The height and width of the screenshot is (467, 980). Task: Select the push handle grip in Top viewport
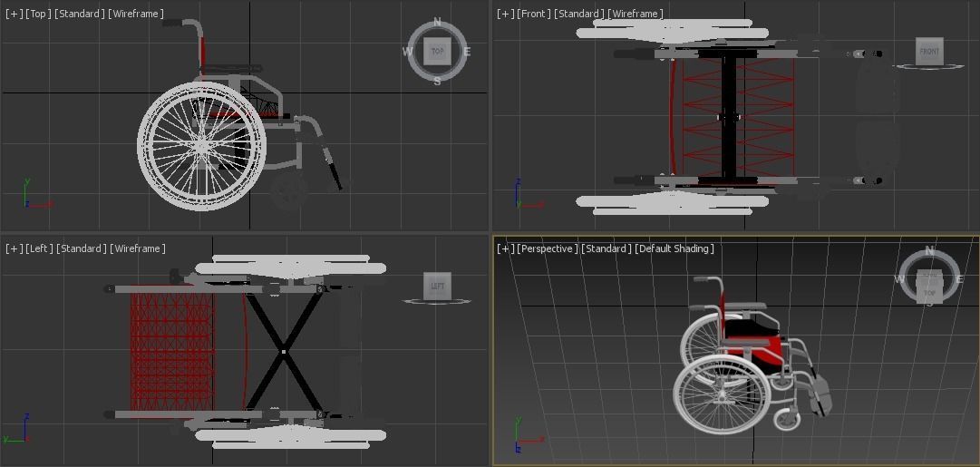point(172,23)
